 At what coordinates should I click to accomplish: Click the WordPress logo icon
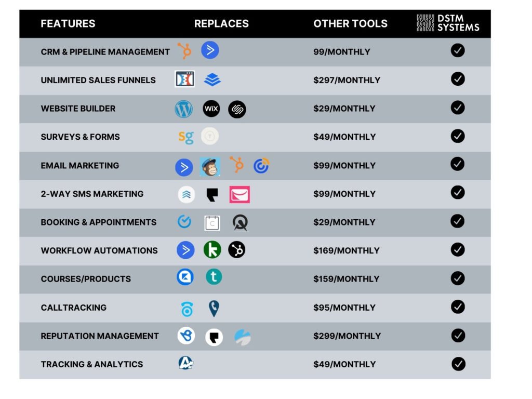click(184, 109)
